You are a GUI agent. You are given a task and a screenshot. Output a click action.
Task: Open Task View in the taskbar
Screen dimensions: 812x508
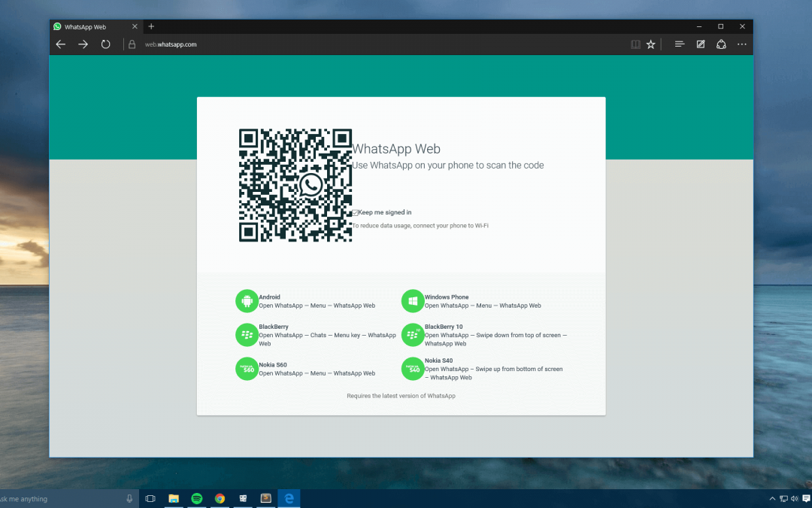150,499
